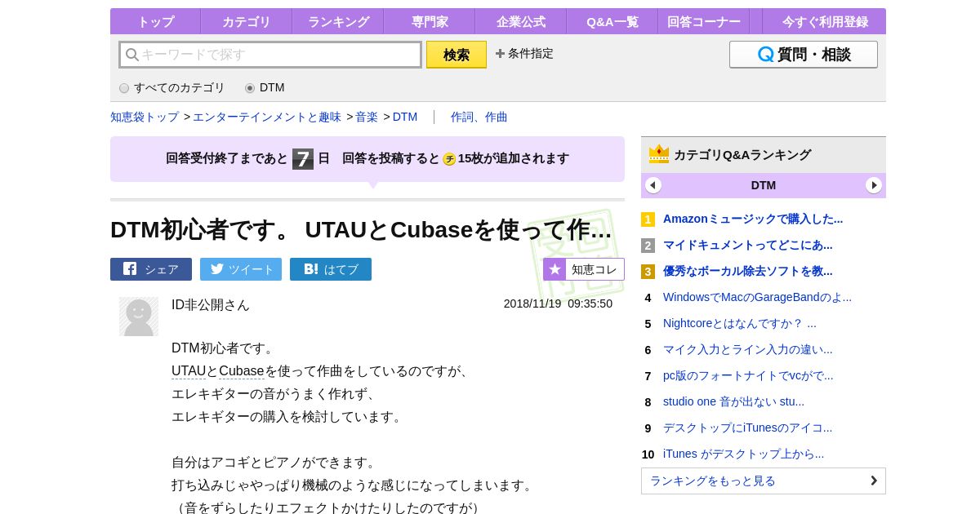This screenshot has width=980, height=514.
Task: Select the DTM radio button
Action: coord(250,88)
